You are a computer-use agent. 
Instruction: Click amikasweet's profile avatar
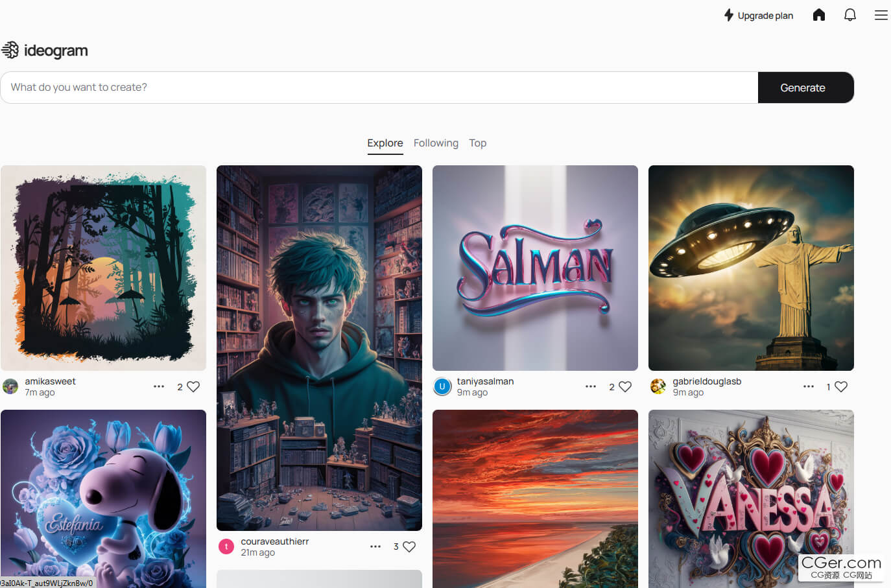tap(10, 386)
